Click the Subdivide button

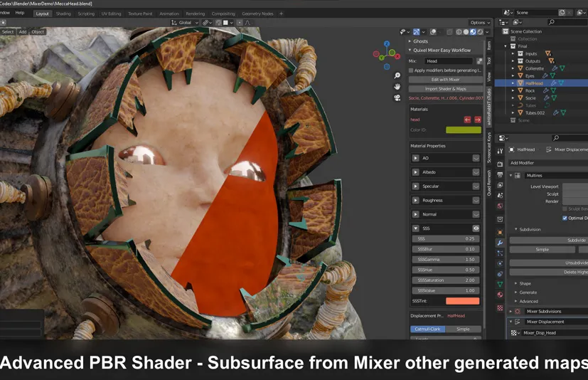tap(549, 241)
